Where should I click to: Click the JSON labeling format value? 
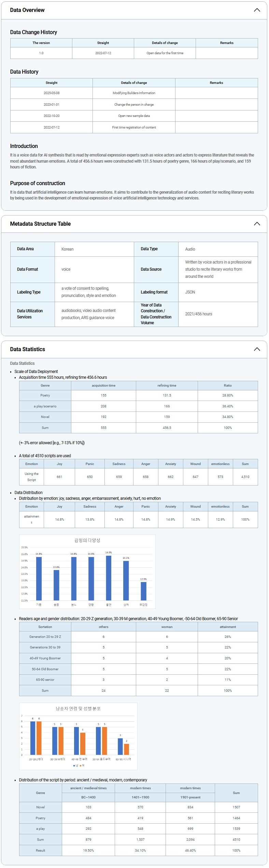pyautogui.click(x=190, y=292)
